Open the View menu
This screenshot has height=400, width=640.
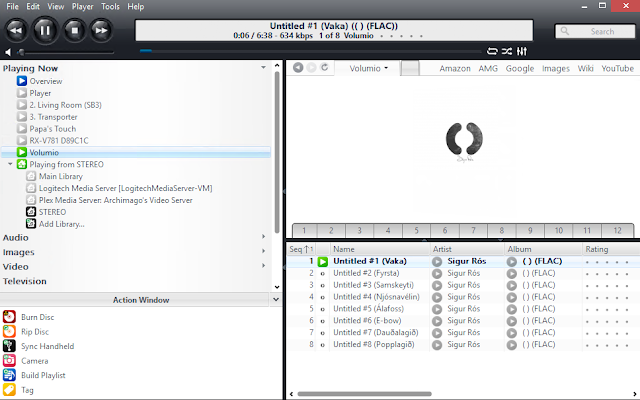(56, 7)
